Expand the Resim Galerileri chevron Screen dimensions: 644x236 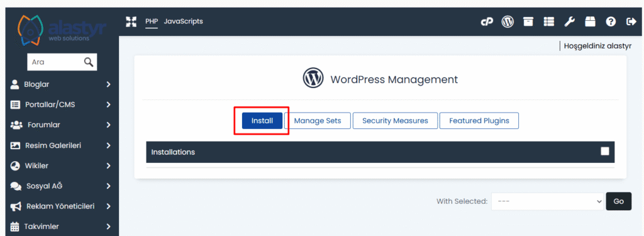coord(108,145)
